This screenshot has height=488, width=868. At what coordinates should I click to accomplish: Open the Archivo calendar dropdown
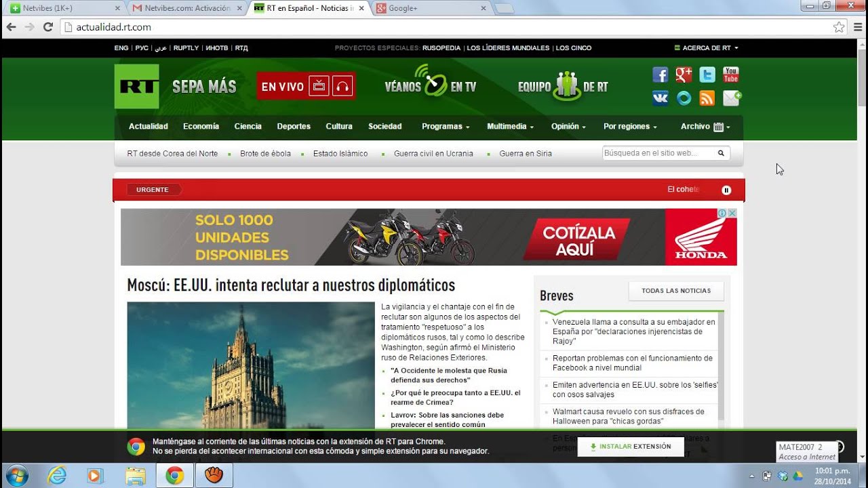click(705, 126)
